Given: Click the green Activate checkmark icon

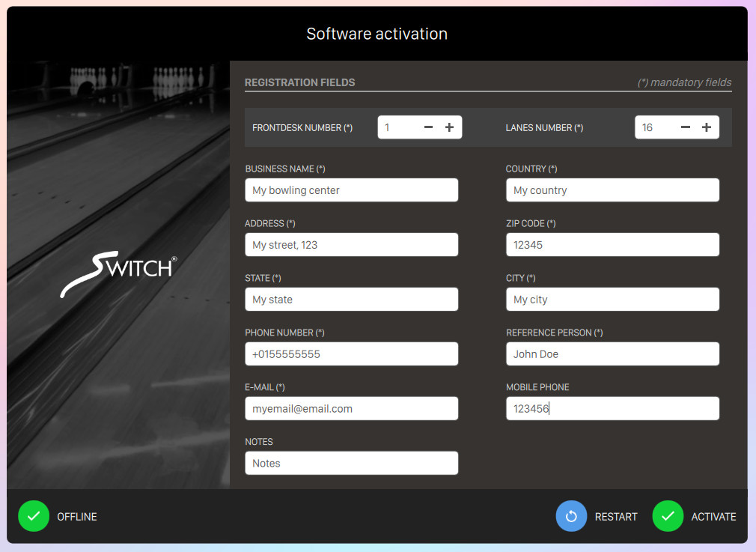Looking at the screenshot, I should coord(668,516).
